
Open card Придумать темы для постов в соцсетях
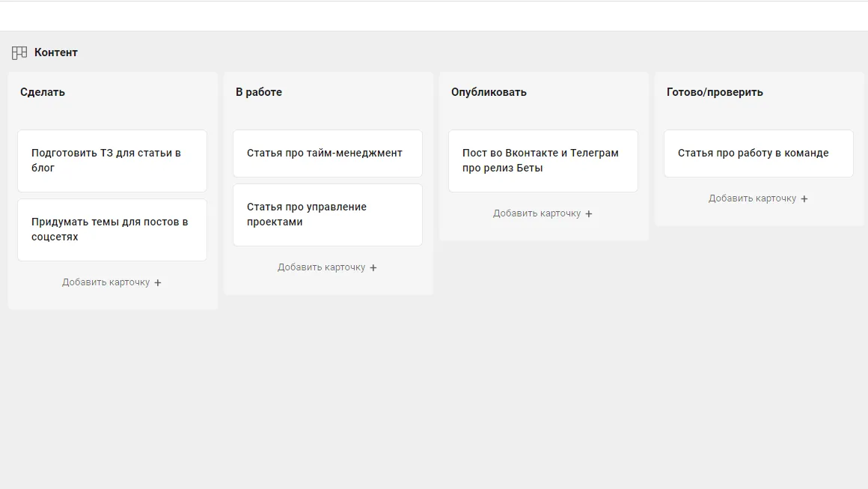tap(112, 229)
